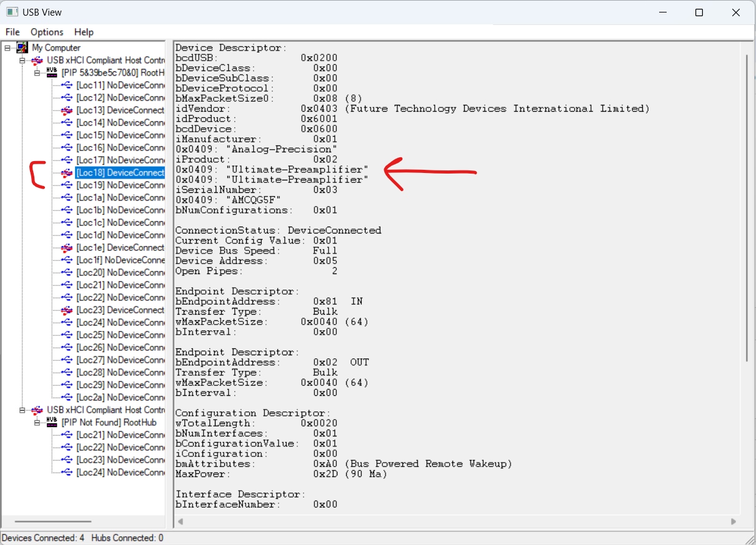756x545 pixels.
Task: Select the [Loc1a] port entry
Action: point(120,198)
